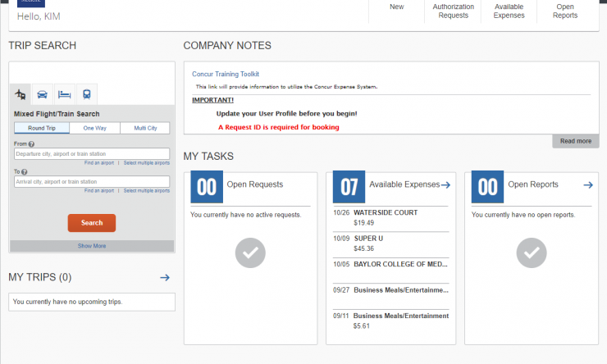This screenshot has height=364, width=607.
Task: Click the $5.61 expense amount
Action: click(x=361, y=326)
